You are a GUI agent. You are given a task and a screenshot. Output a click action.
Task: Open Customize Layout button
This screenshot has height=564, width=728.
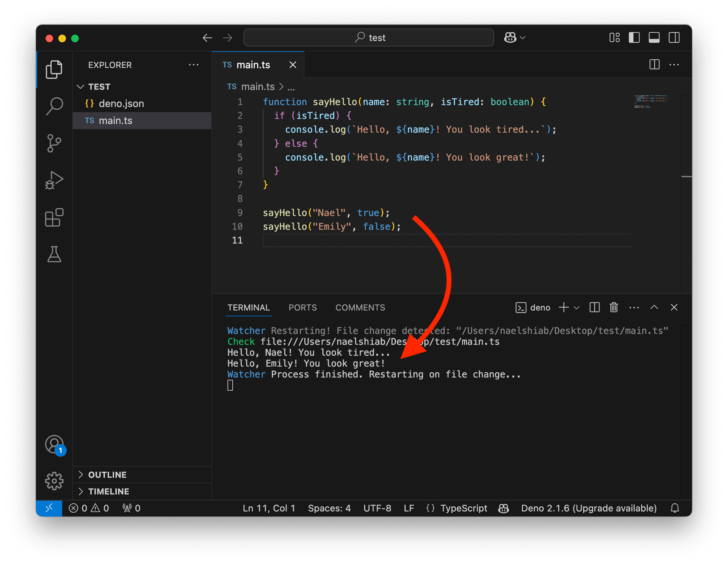click(614, 38)
